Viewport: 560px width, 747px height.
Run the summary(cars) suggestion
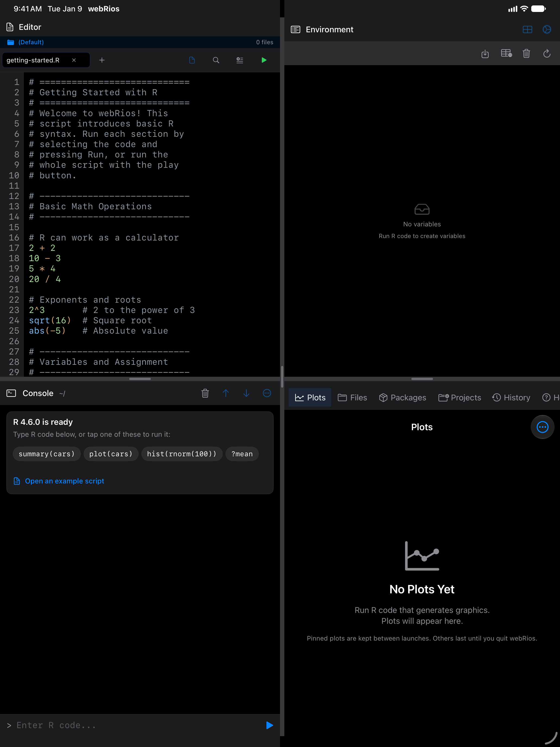(x=47, y=454)
